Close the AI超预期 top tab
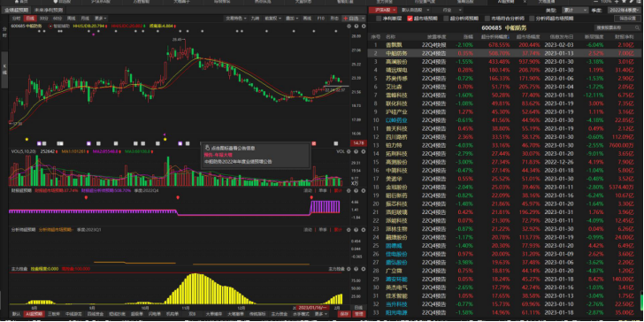 click(525, 2)
